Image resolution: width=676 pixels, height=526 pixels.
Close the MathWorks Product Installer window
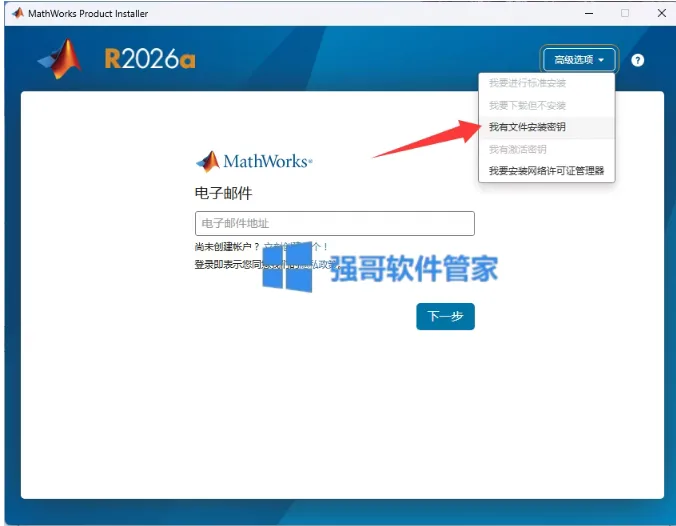pyautogui.click(x=662, y=13)
